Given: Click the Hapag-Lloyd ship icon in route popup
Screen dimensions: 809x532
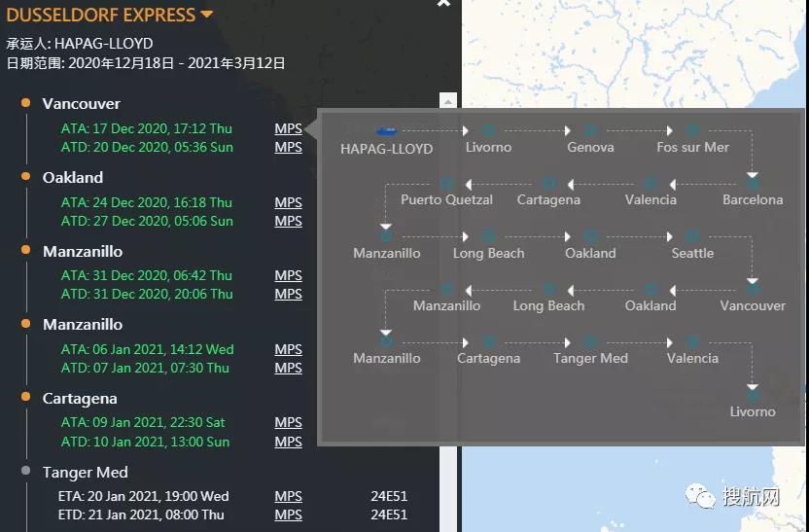Looking at the screenshot, I should click(x=386, y=130).
